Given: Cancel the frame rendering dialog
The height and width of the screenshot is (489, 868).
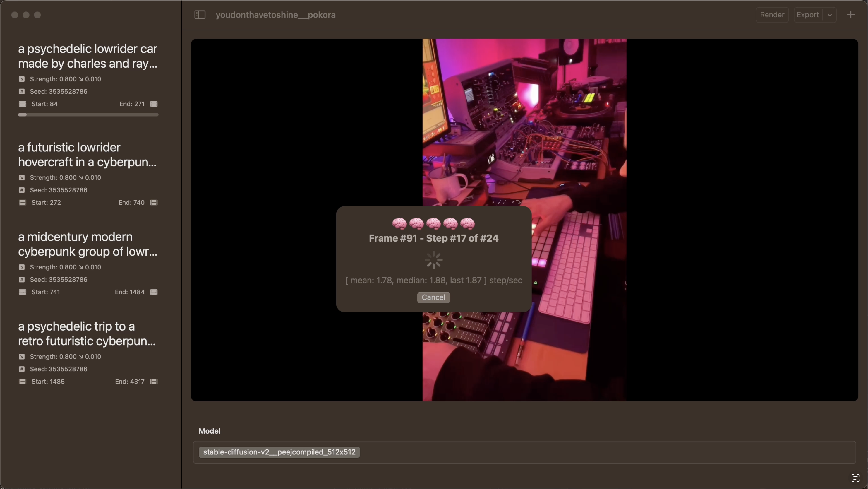Looking at the screenshot, I should click(x=433, y=297).
